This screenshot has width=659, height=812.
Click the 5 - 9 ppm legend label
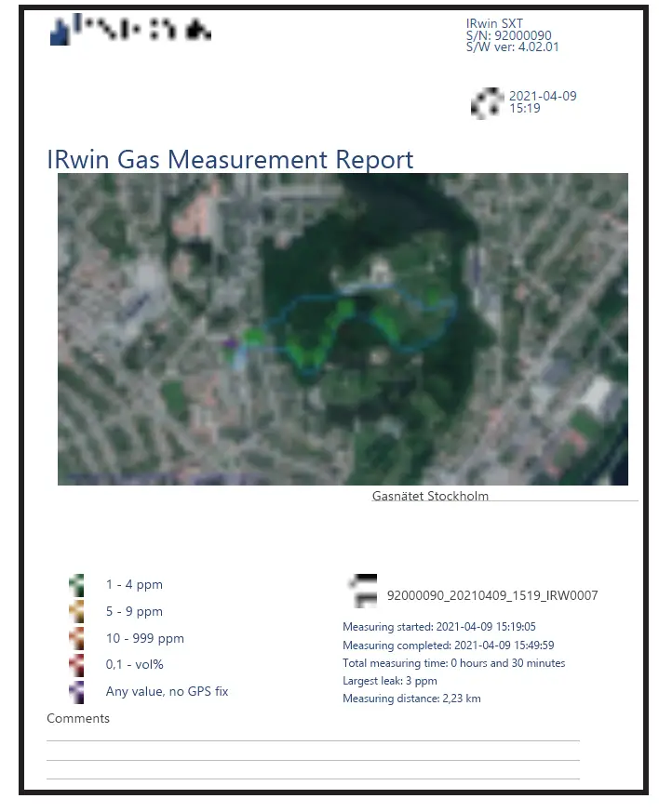(x=134, y=612)
